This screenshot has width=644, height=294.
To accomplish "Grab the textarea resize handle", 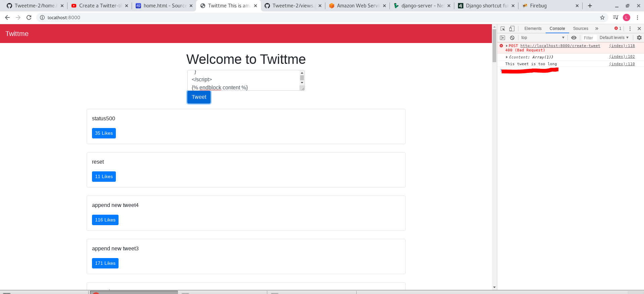I will tap(302, 88).
